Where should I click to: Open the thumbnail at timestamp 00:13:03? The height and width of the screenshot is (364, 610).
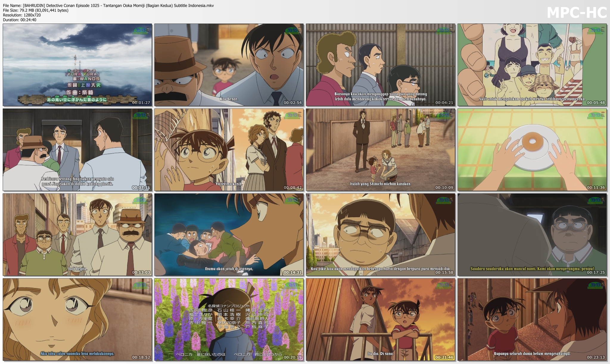point(77,234)
